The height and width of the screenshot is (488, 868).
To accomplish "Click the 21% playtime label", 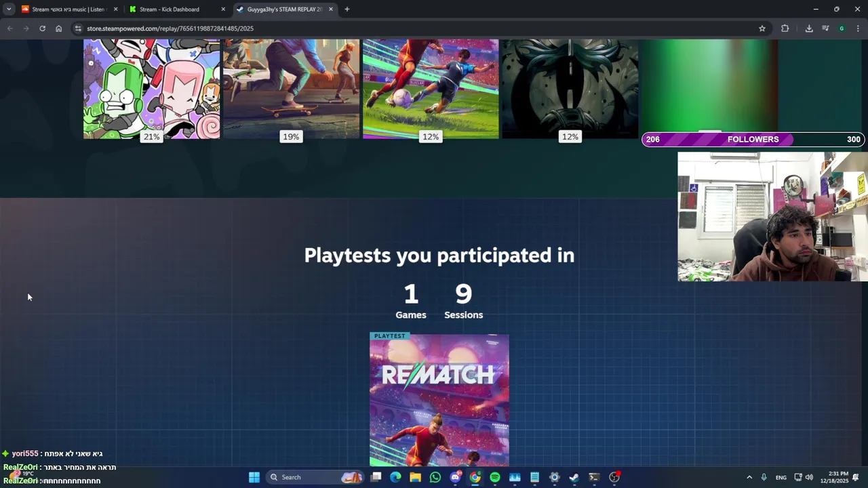I will tap(151, 137).
